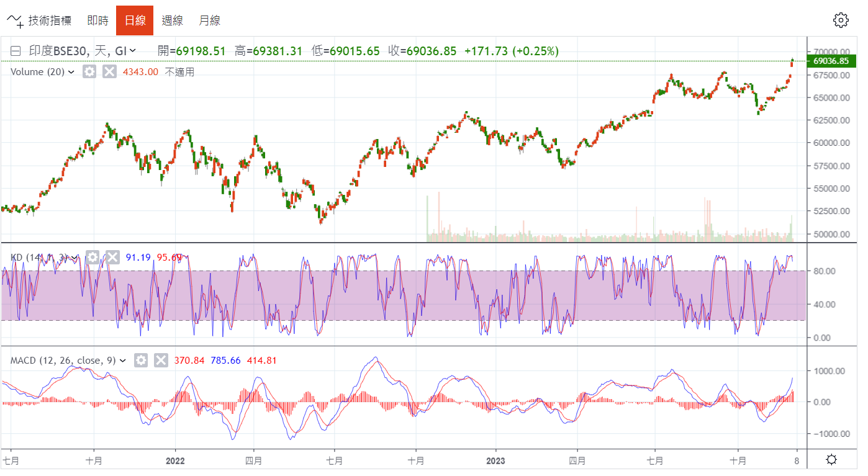
Task: Open Volume indicator settings gear
Action: pos(89,72)
